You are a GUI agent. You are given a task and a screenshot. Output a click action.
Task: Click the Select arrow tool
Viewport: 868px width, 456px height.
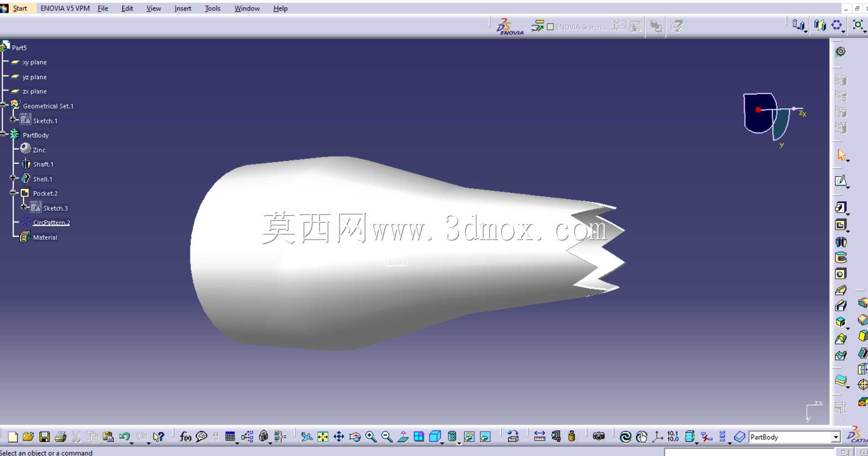(841, 155)
